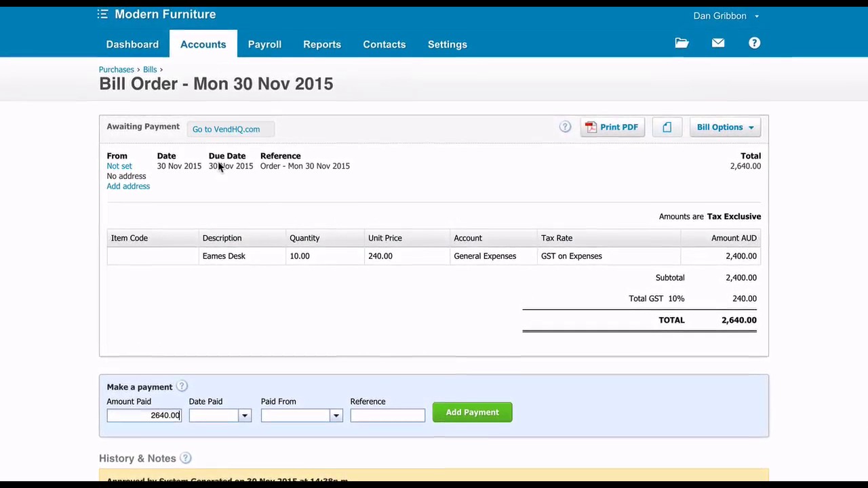Click the Not set contact link
Image resolution: width=868 pixels, height=488 pixels.
pyautogui.click(x=119, y=166)
